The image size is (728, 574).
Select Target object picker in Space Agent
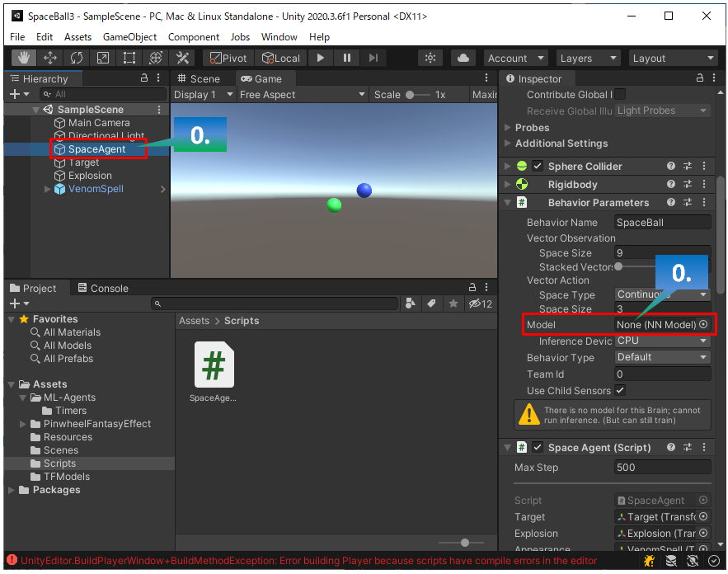point(703,516)
